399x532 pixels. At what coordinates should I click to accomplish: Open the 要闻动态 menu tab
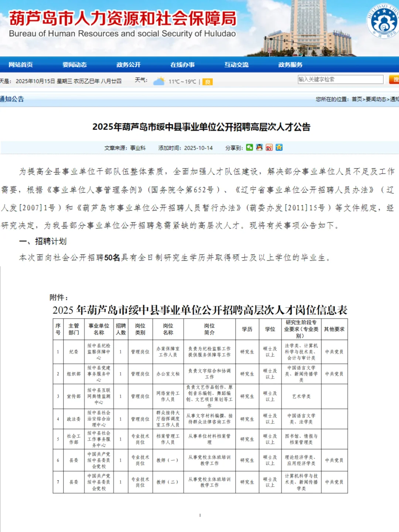tap(75, 65)
